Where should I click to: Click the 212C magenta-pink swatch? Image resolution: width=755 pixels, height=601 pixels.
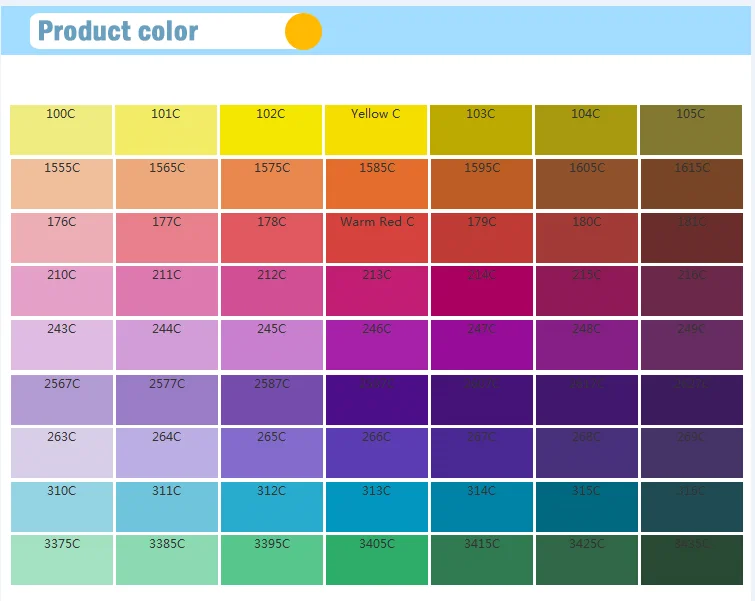(271, 291)
